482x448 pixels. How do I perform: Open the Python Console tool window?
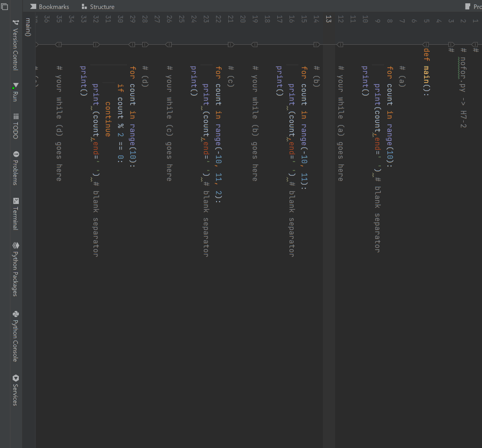[16, 336]
